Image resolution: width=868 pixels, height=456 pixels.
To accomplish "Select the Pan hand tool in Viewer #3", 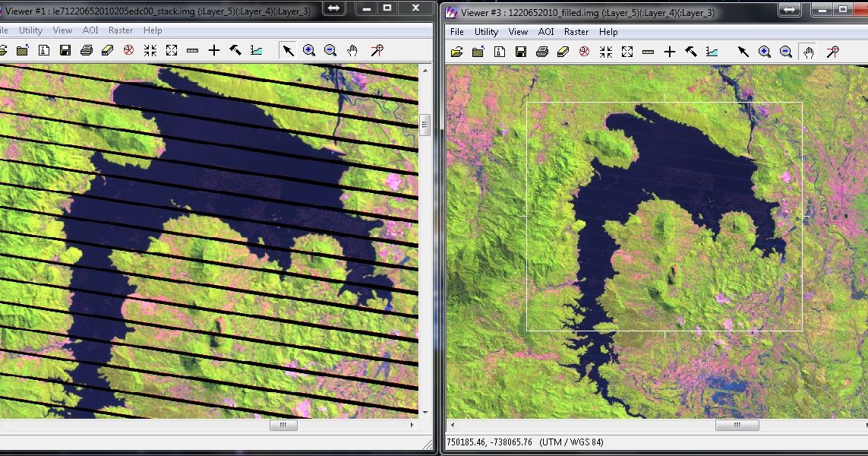I will coord(809,52).
